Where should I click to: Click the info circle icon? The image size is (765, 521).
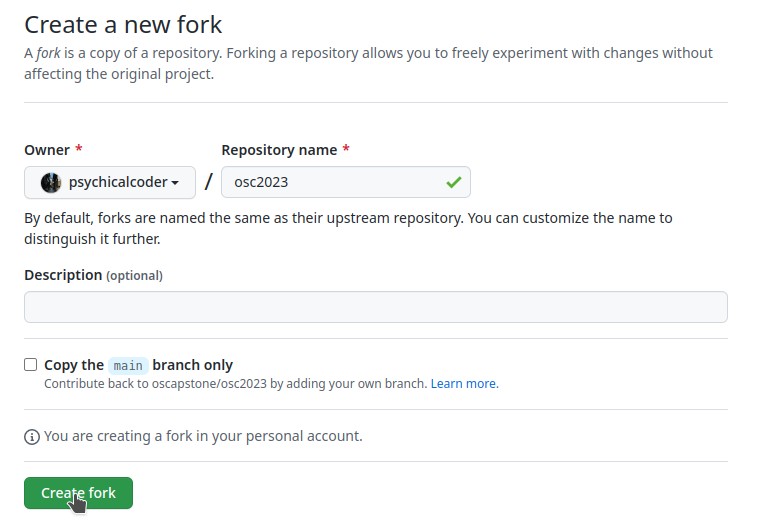coord(32,437)
